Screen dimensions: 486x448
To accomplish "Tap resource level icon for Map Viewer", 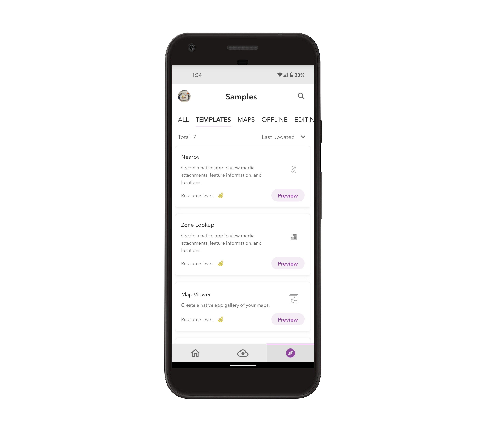I will pyautogui.click(x=221, y=320).
